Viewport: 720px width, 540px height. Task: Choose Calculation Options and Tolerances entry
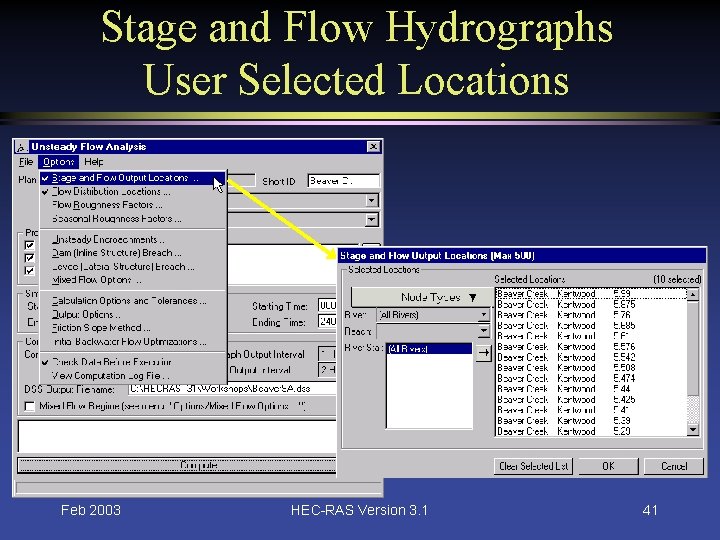point(132,301)
